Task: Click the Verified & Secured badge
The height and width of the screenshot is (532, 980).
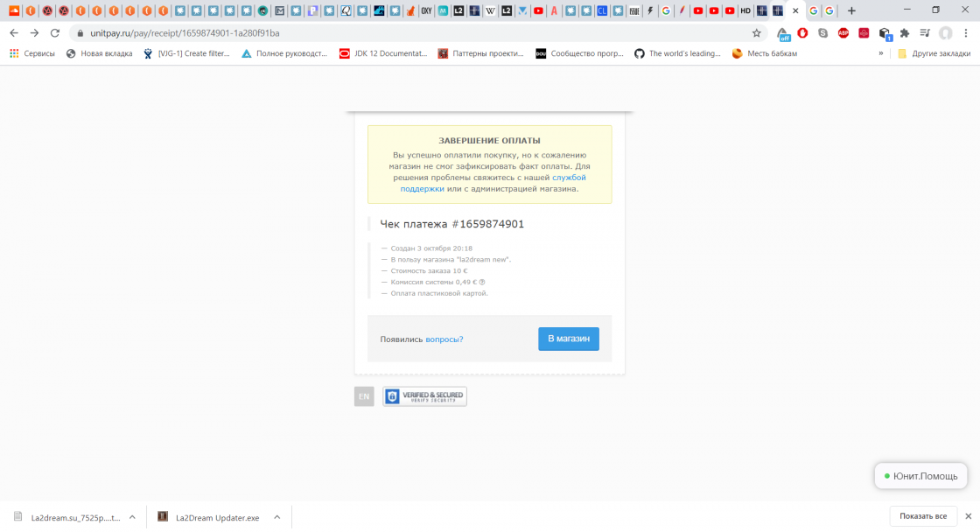Action: click(424, 396)
